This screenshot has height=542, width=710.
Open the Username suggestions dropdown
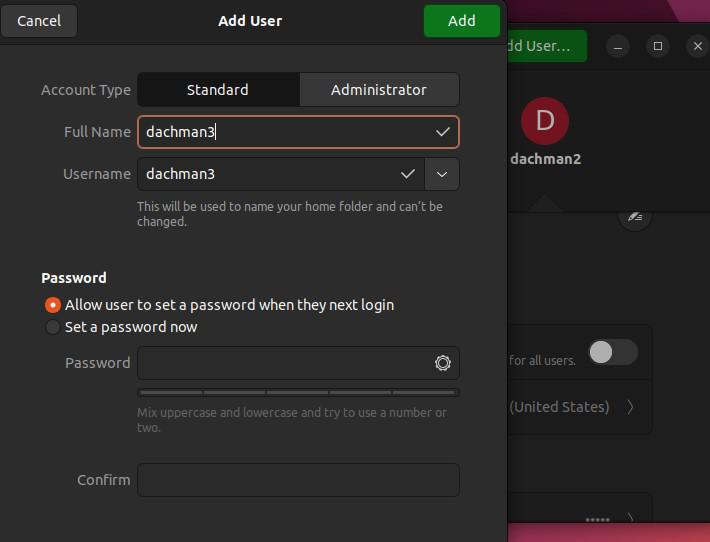tap(442, 174)
